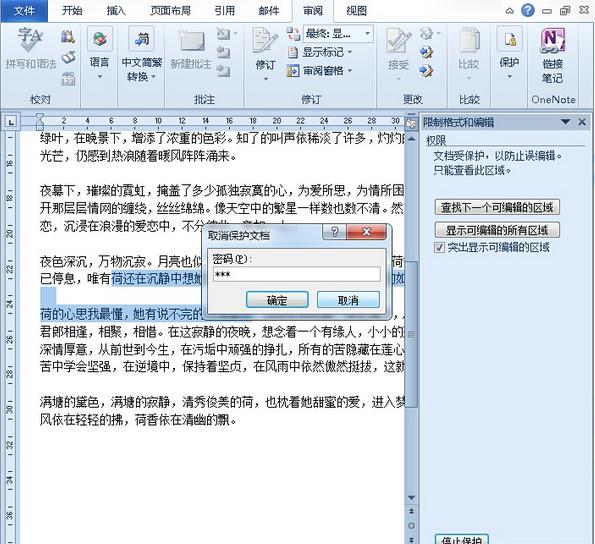Click the scroll down arrow of document
The height and width of the screenshot is (544, 595).
coord(411,498)
